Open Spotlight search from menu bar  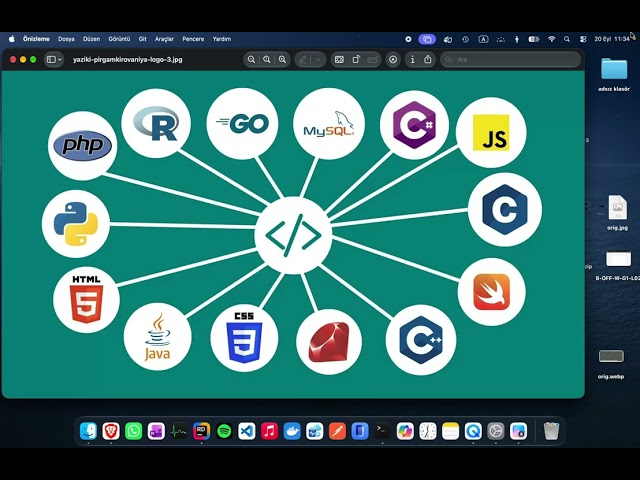pos(567,39)
